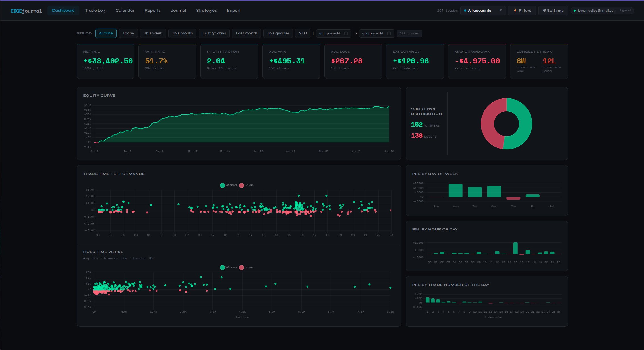Viewport: 644px width, 350px height.
Task: Click the end point of the equity curve
Action: coord(389,107)
